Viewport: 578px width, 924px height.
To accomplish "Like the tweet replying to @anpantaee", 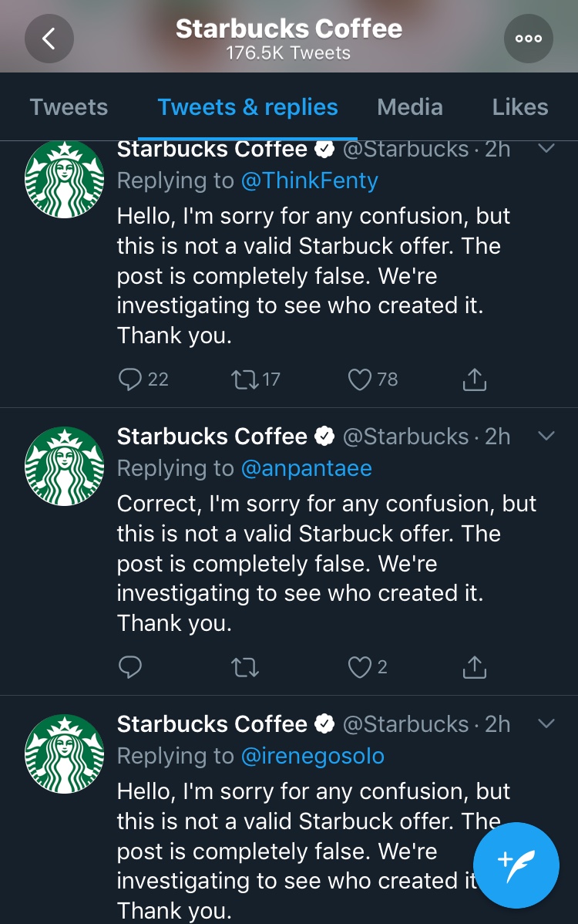I will coord(360,667).
